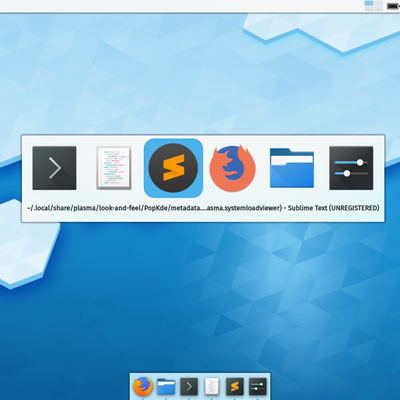Open the text editor from the dock
The width and height of the screenshot is (400, 400).
[212, 386]
